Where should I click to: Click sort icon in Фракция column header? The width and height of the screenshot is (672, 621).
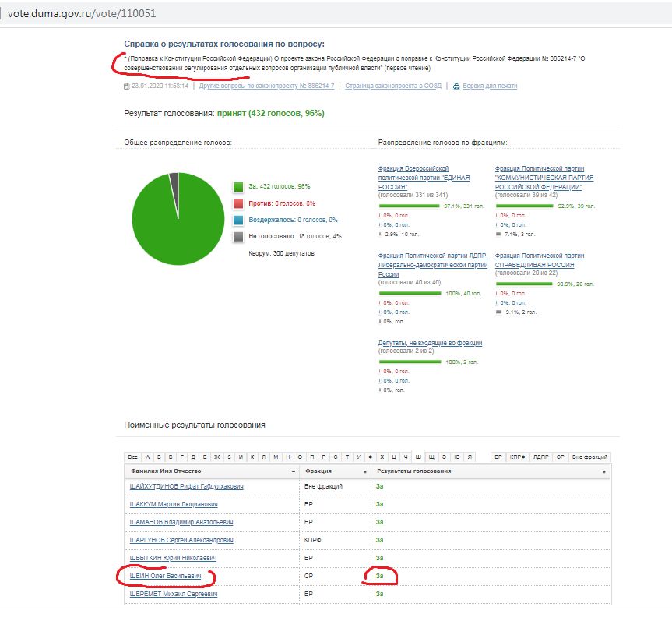[364, 472]
